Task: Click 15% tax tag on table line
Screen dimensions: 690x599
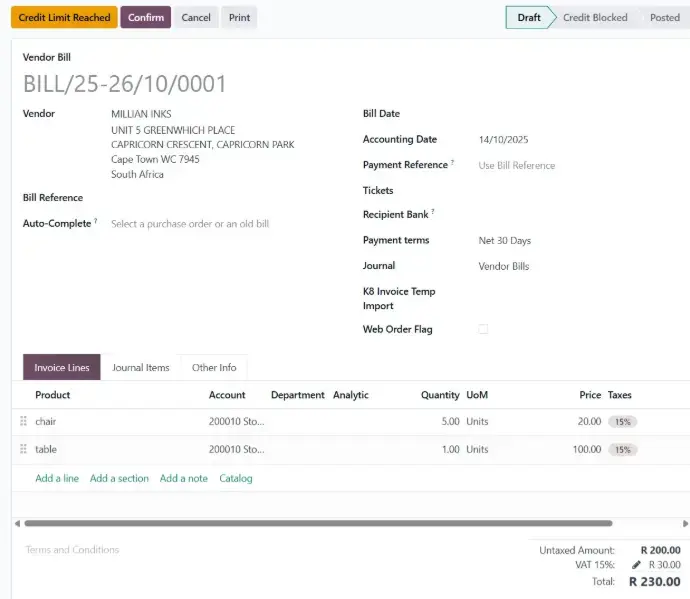Action: click(623, 450)
